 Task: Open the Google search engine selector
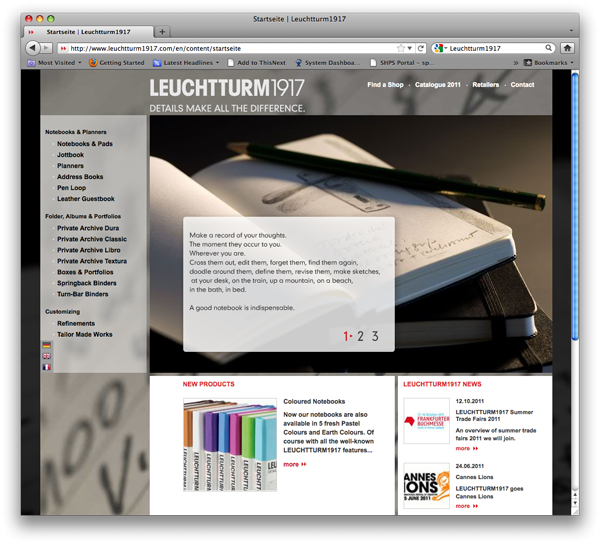pos(440,48)
